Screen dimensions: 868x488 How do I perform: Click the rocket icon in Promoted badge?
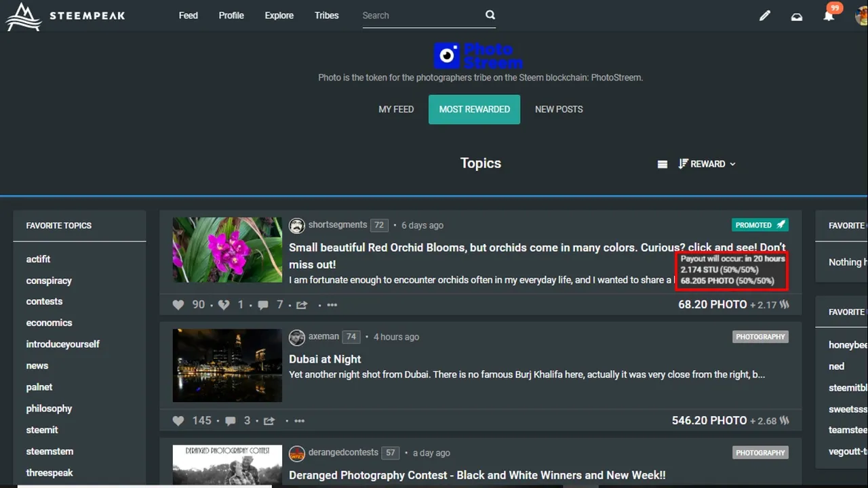point(781,225)
